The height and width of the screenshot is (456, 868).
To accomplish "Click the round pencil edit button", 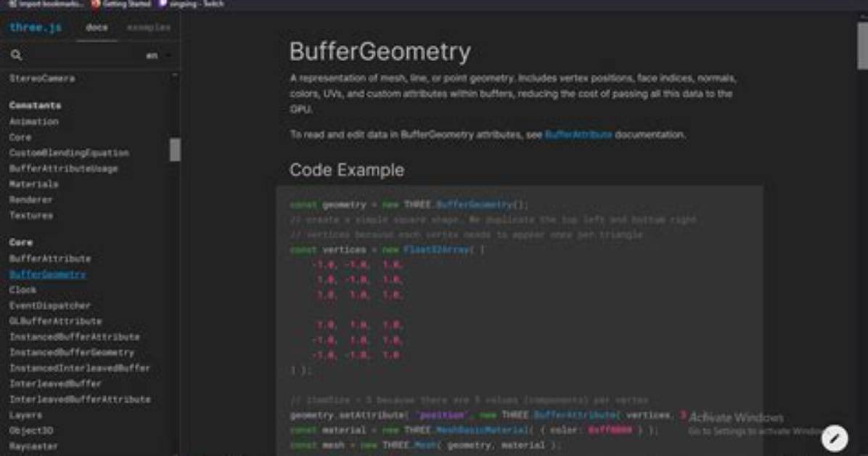I will click(x=834, y=439).
